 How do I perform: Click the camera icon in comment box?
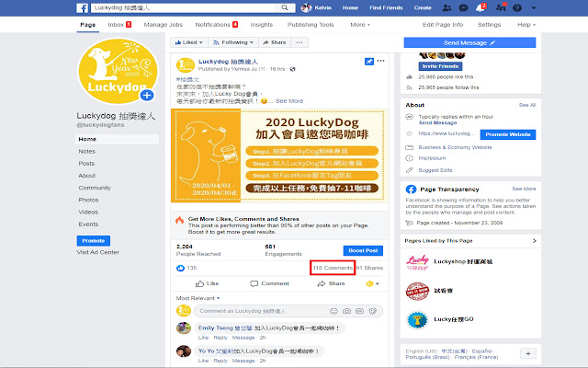coord(347,311)
